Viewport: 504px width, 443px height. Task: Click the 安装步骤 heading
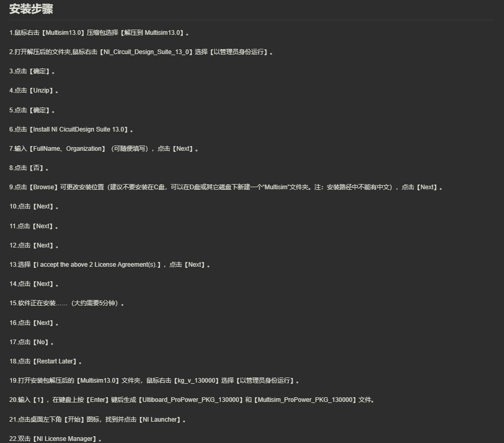point(31,9)
